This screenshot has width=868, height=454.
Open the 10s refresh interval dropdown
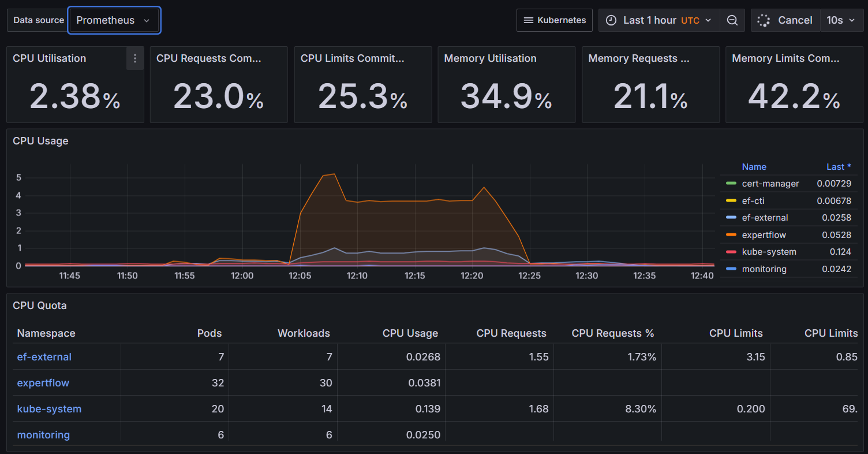(841, 20)
